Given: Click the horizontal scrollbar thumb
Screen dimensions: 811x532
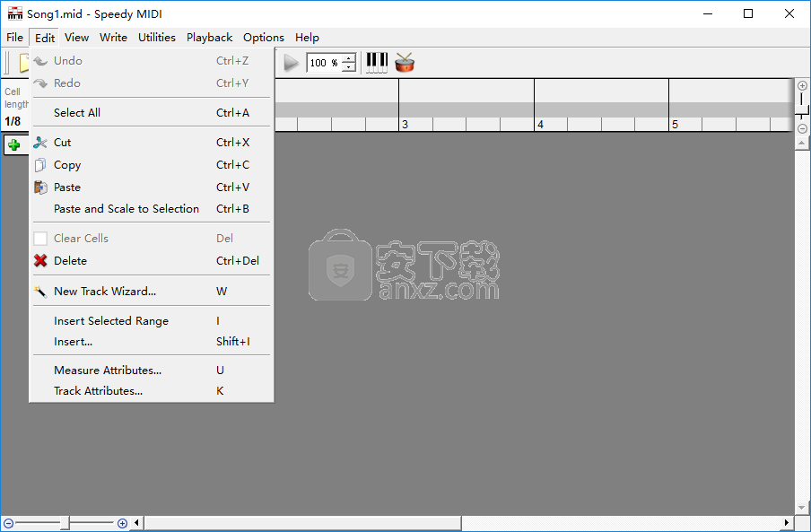Looking at the screenshot, I should pos(302,523).
